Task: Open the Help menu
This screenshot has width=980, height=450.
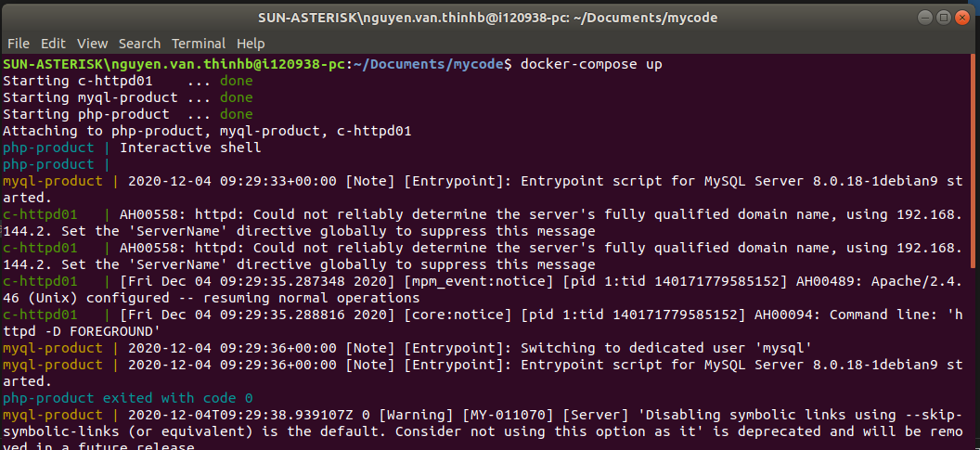Action: (251, 44)
